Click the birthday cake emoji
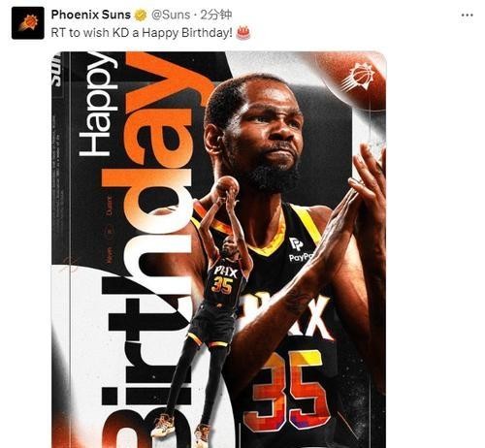 [x=243, y=33]
